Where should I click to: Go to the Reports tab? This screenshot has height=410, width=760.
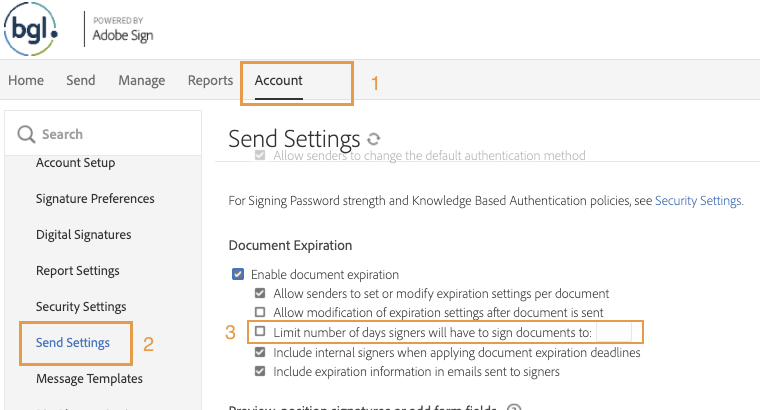210,81
